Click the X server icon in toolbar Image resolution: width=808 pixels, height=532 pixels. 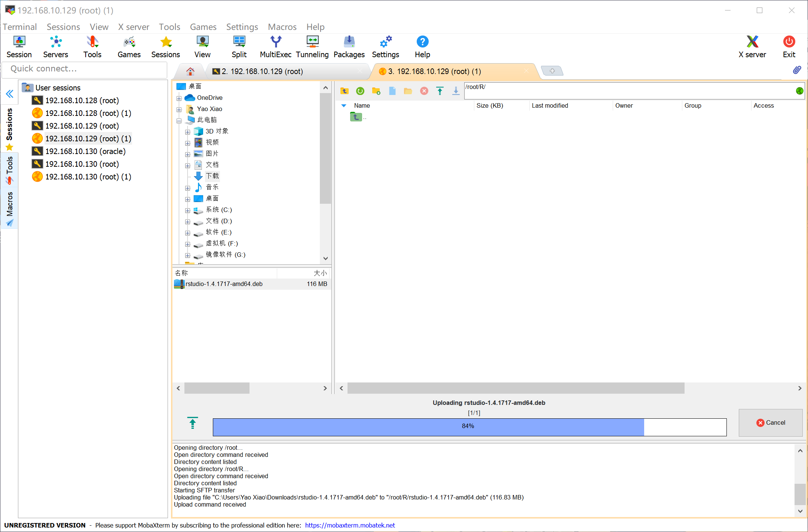[x=750, y=46]
